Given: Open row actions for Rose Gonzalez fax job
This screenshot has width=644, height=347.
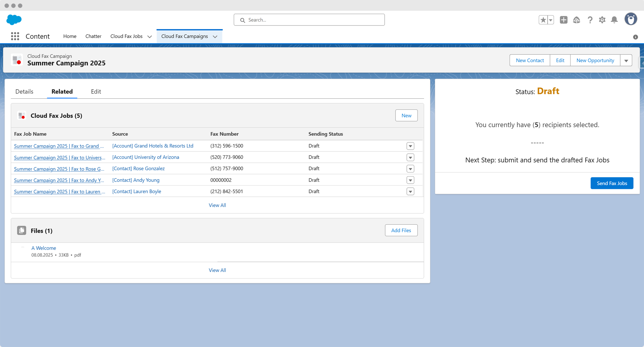Looking at the screenshot, I should coord(410,169).
